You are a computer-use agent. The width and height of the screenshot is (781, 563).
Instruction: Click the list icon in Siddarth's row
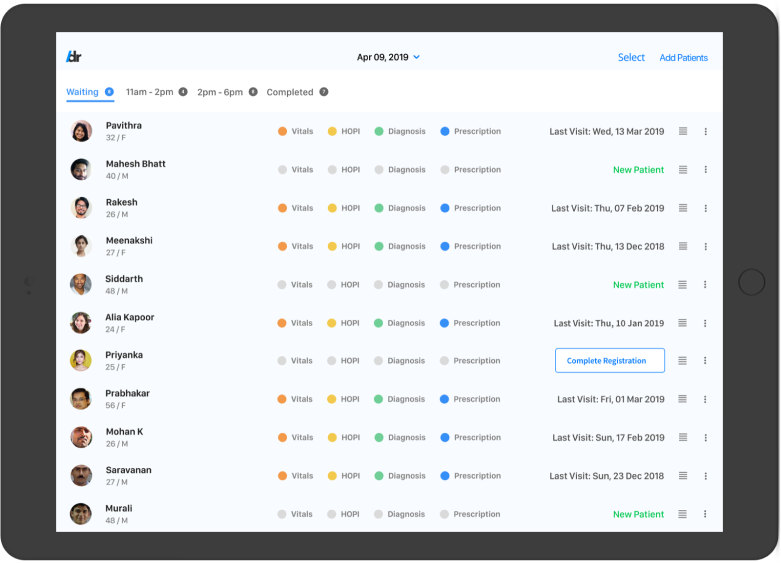[x=683, y=285]
